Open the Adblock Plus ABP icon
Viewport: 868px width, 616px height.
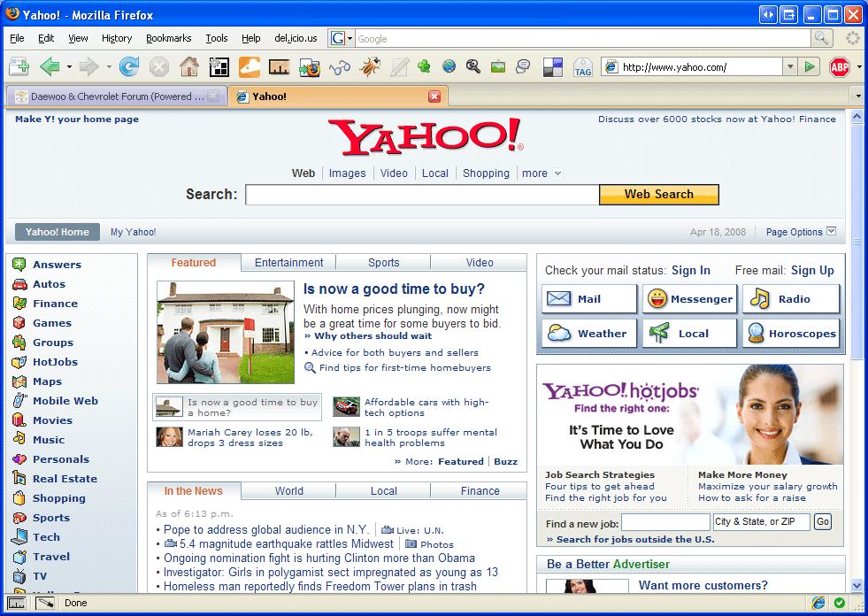[x=839, y=67]
